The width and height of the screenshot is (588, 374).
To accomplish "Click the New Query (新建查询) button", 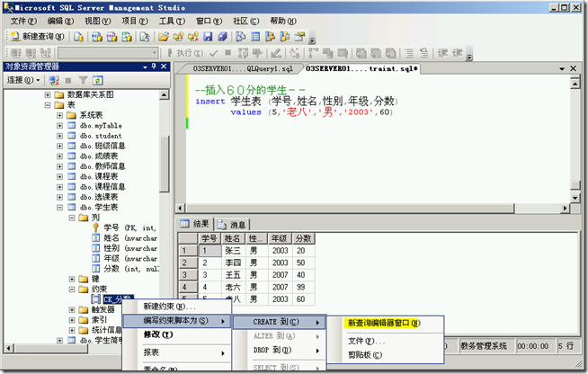I will pos(38,36).
